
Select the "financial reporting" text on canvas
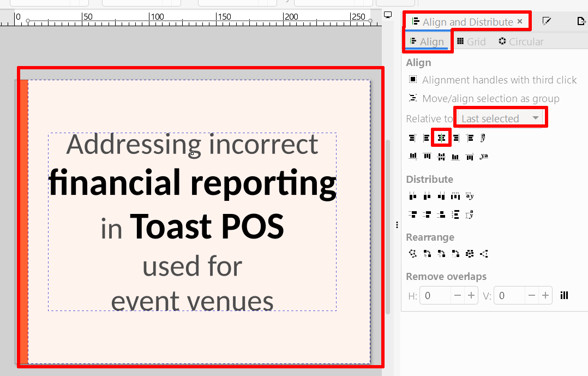point(192,183)
